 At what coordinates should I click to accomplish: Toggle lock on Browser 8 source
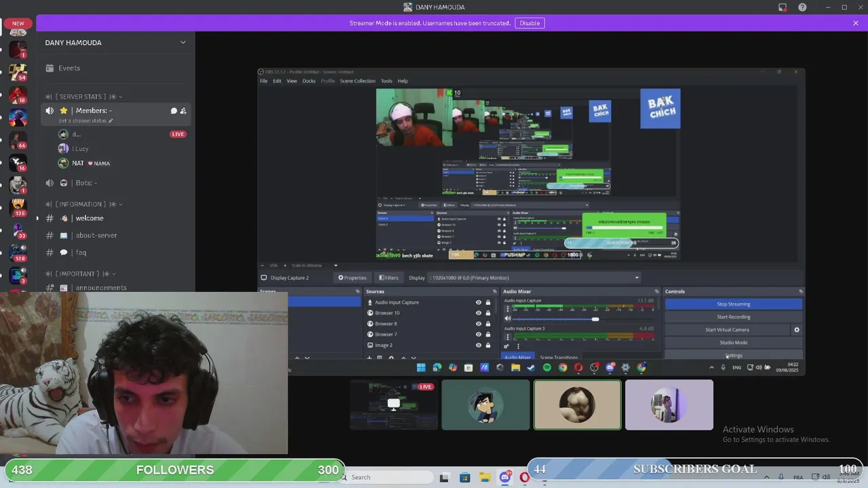[x=488, y=324]
